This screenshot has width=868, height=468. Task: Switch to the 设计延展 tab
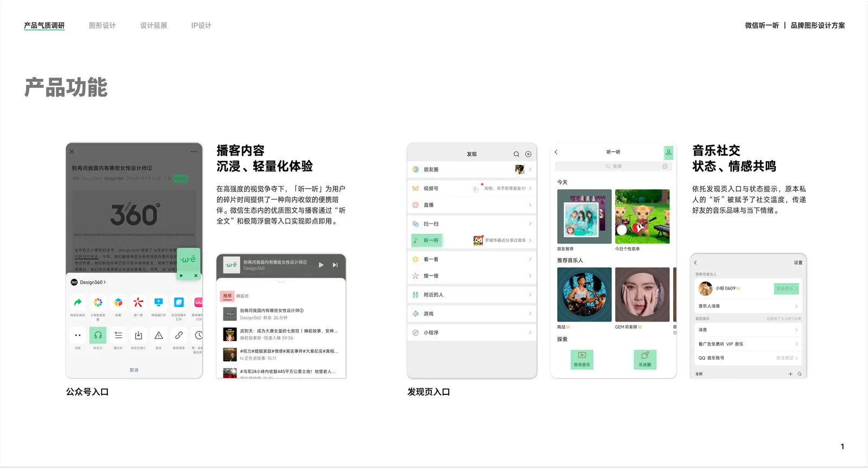coord(154,25)
